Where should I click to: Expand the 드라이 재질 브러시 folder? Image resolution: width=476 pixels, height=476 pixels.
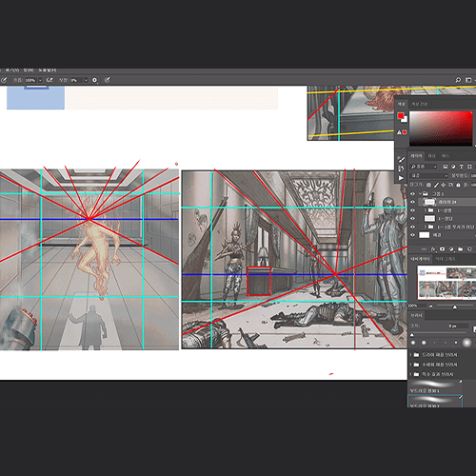point(410,354)
